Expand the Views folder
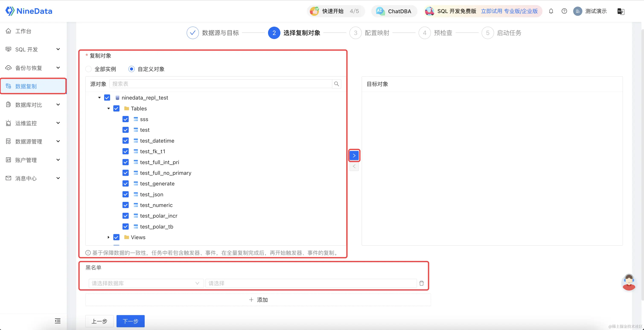Viewport: 644px width, 330px height. tap(108, 237)
